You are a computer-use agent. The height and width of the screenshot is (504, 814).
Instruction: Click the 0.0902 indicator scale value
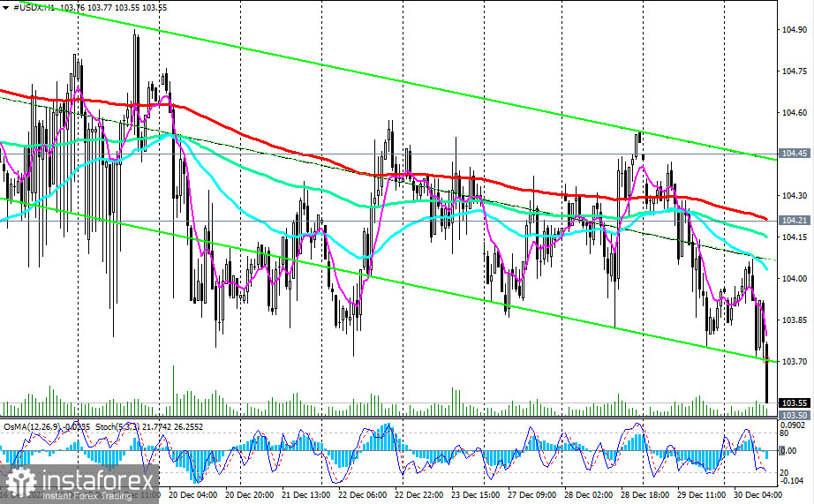795,425
